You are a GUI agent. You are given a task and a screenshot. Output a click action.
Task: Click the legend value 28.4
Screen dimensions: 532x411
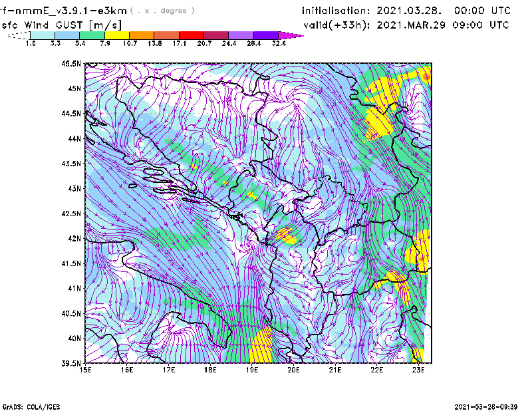click(254, 43)
